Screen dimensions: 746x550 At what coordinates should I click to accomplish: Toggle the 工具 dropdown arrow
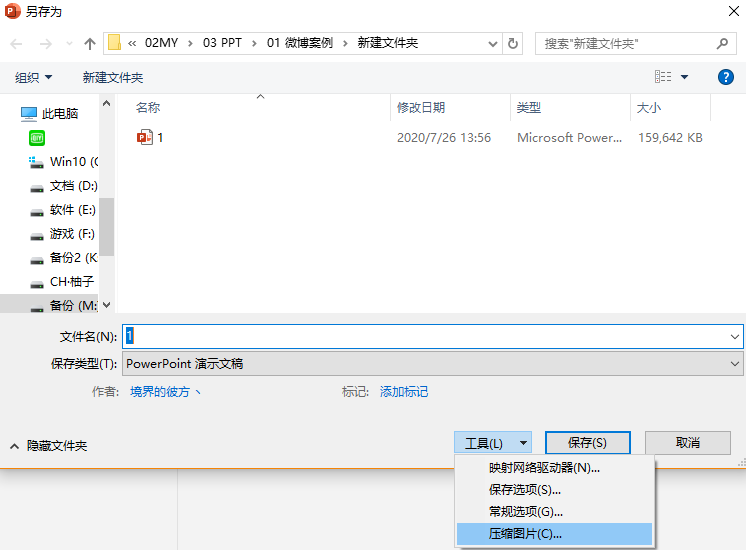pos(523,443)
